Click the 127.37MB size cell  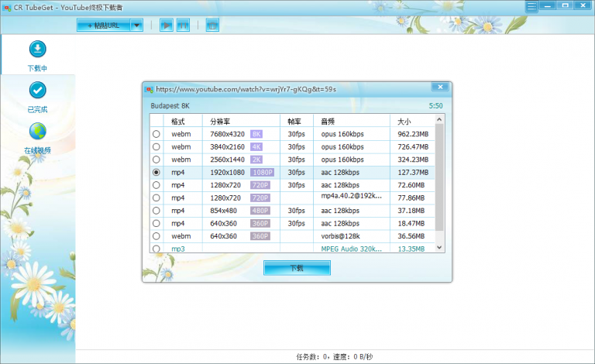pyautogui.click(x=413, y=172)
